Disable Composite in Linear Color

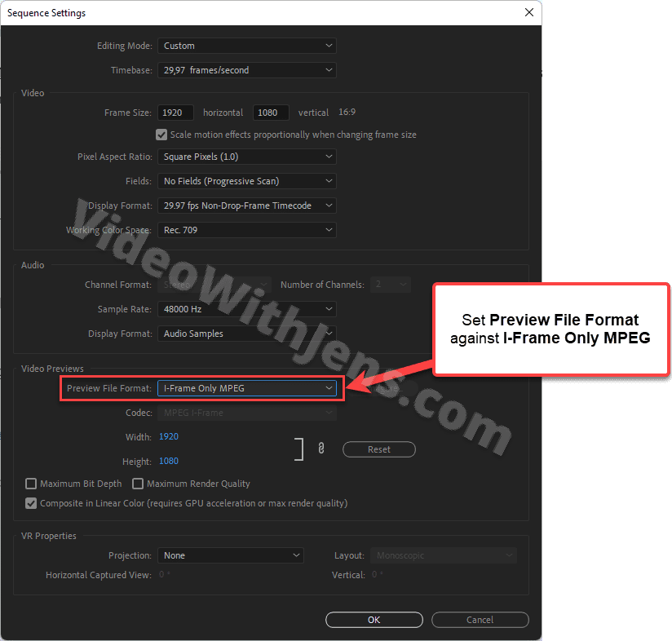tap(31, 503)
